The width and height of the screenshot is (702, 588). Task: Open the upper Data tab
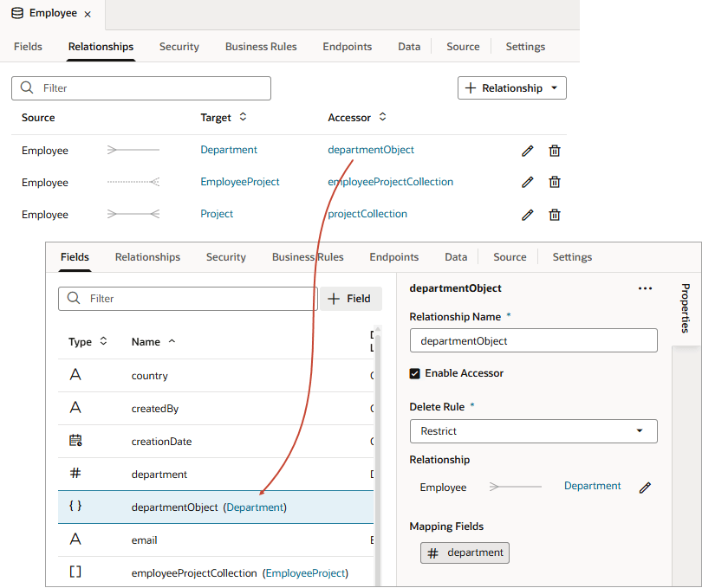click(x=409, y=47)
